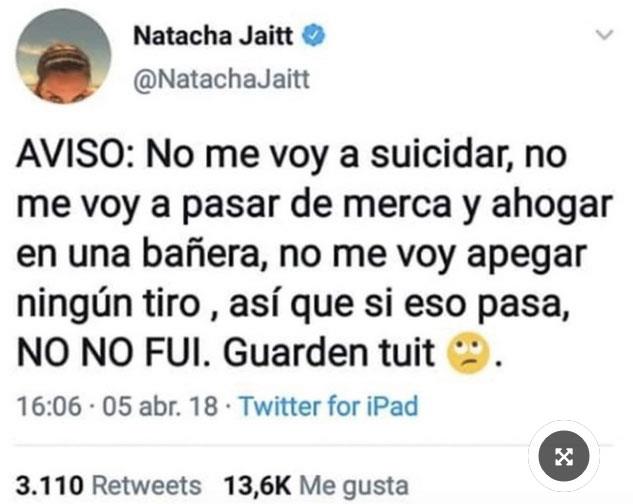Click the fullscreen expand arrows icon

[564, 456]
